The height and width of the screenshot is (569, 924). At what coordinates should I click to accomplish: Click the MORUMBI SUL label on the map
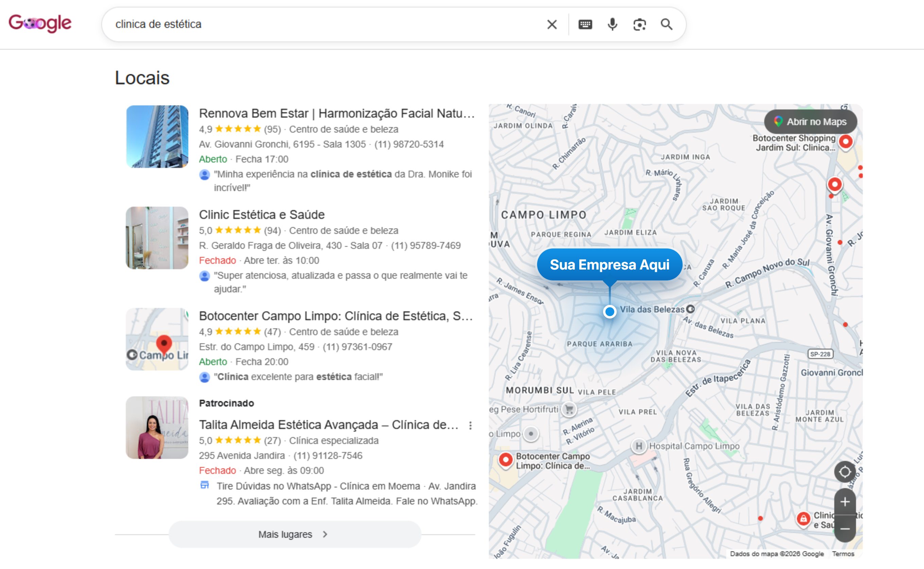point(540,390)
